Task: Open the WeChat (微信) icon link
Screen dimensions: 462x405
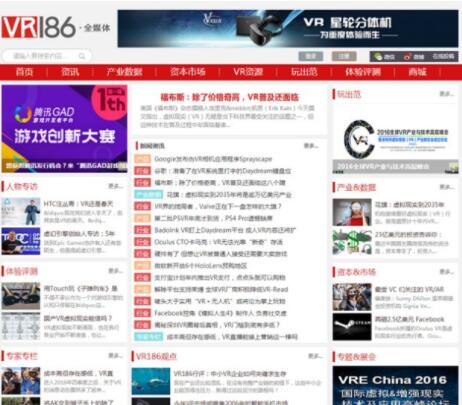Action: (384, 57)
